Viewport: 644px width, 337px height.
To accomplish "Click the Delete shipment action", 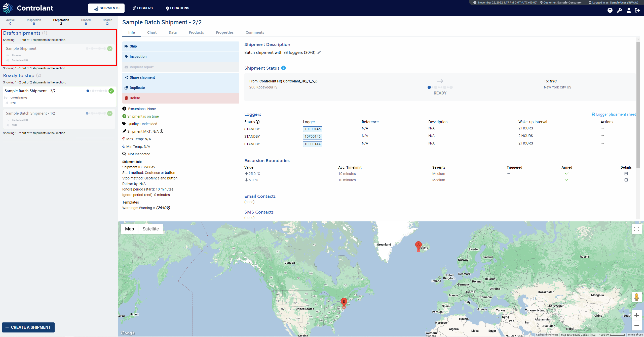I will point(135,98).
